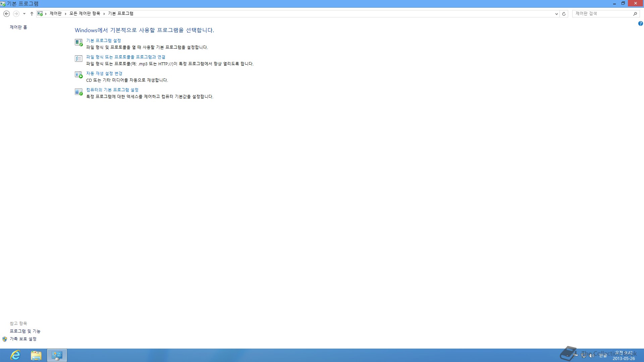Click the address bar Control Panel icon

(x=40, y=14)
